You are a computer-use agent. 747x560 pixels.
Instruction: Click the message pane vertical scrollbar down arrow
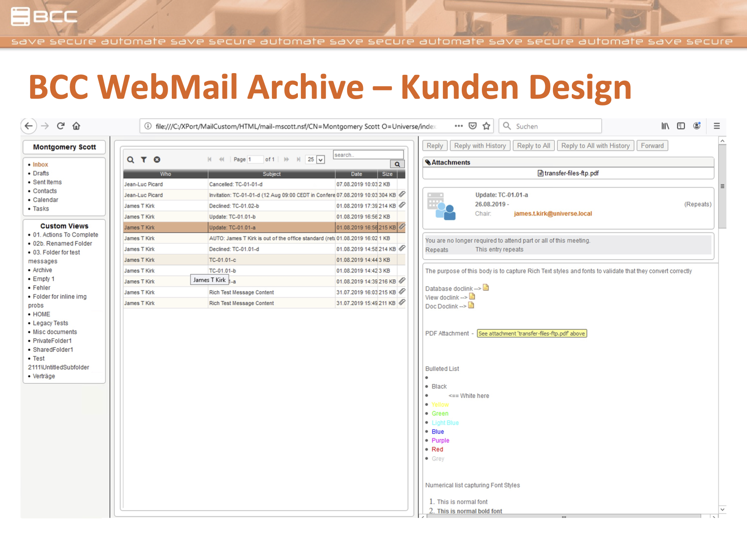pyautogui.click(x=722, y=509)
